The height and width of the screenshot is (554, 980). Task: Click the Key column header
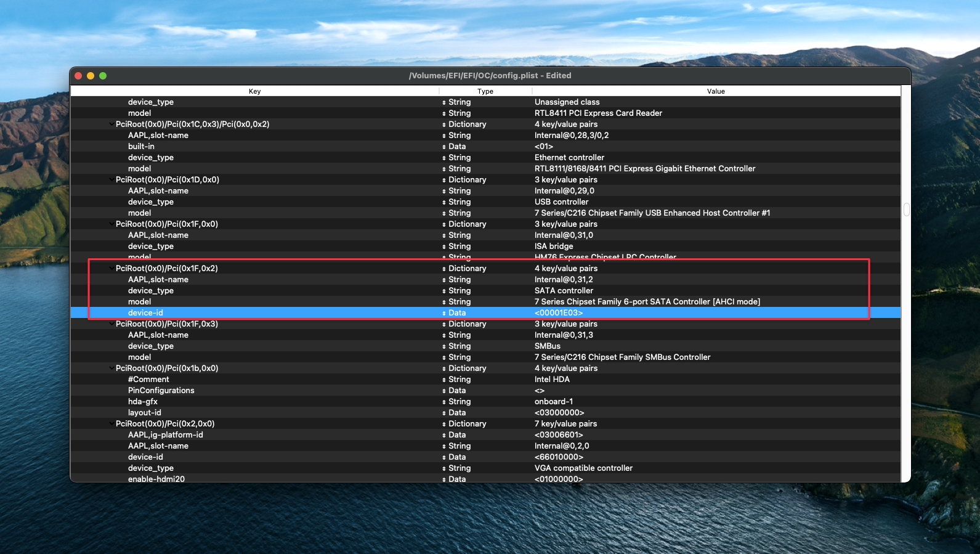(x=254, y=91)
